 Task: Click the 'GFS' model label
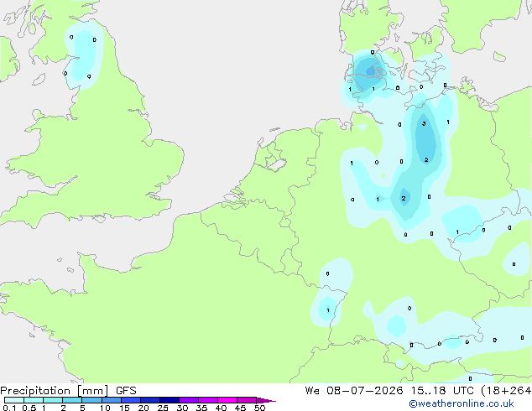[x=126, y=391]
